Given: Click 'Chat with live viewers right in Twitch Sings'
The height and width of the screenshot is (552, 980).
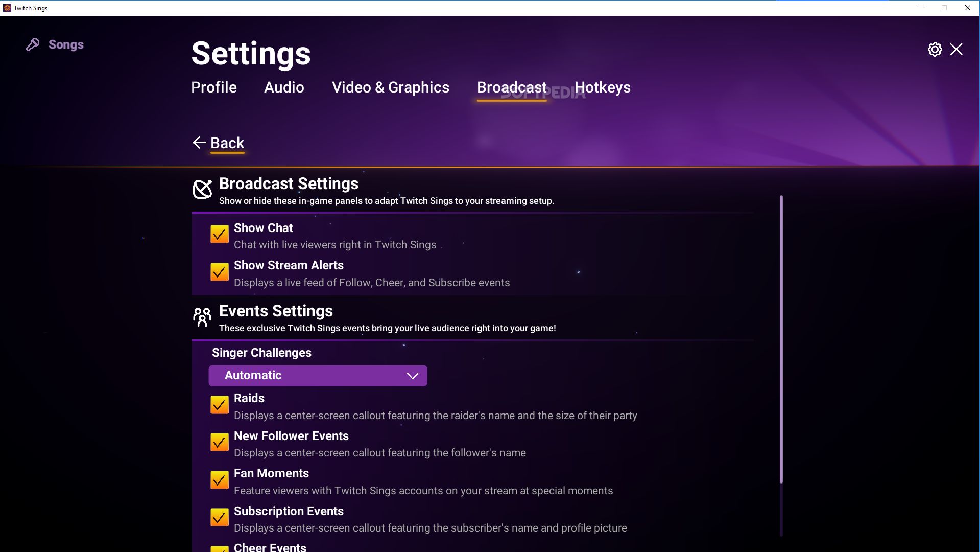Looking at the screenshot, I should pos(335,245).
